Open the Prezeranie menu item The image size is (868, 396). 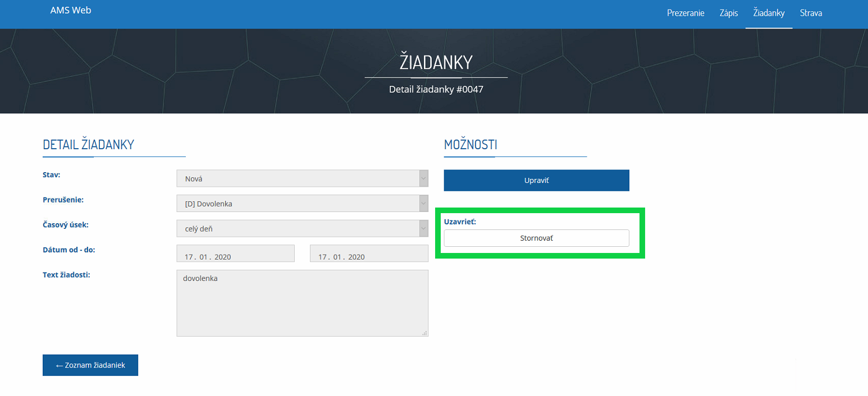click(686, 13)
